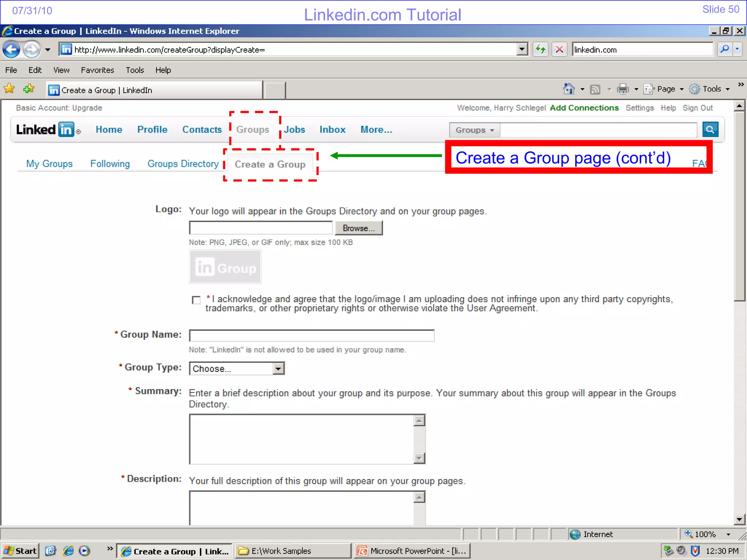The width and height of the screenshot is (747, 560).
Task: Select the Create a Group tab
Action: pyautogui.click(x=270, y=164)
